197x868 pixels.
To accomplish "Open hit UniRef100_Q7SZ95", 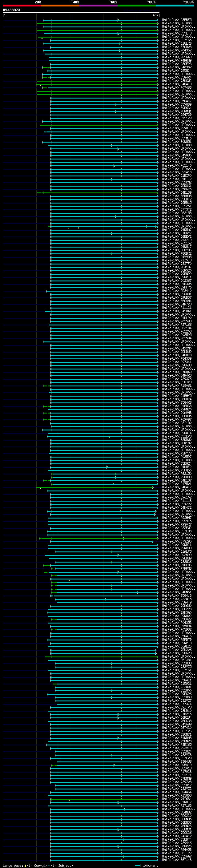I will [x=177, y=542].
